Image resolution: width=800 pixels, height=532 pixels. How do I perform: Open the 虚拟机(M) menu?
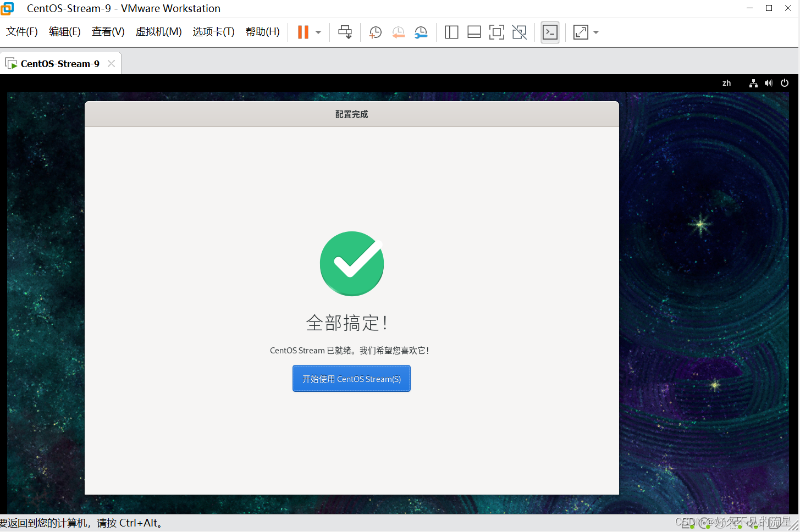click(158, 32)
